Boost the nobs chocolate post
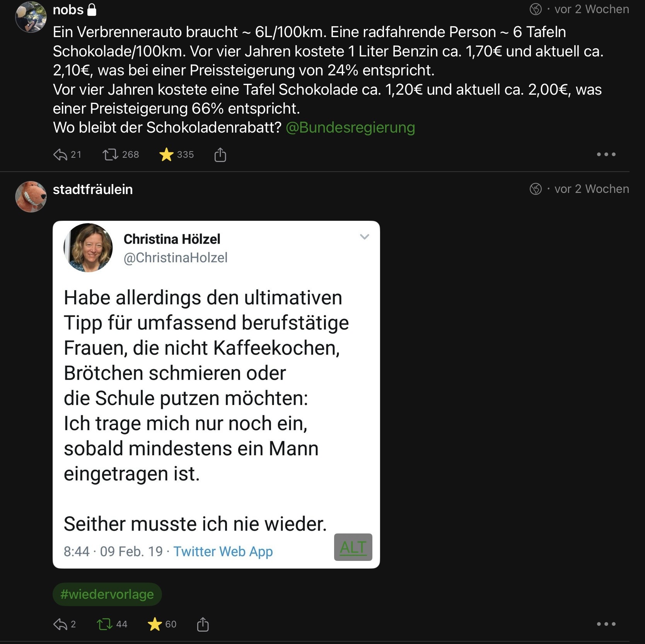Image resolution: width=645 pixels, height=644 pixels. pyautogui.click(x=110, y=155)
